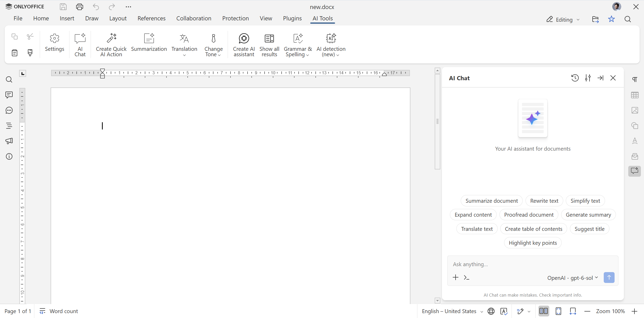Switch to the Collaboration tab

tap(194, 18)
